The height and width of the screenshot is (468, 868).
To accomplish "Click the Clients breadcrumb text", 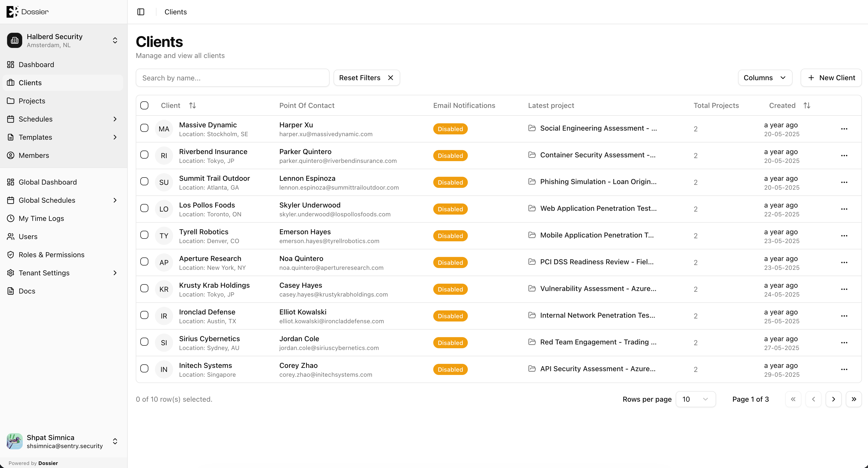I will click(176, 12).
